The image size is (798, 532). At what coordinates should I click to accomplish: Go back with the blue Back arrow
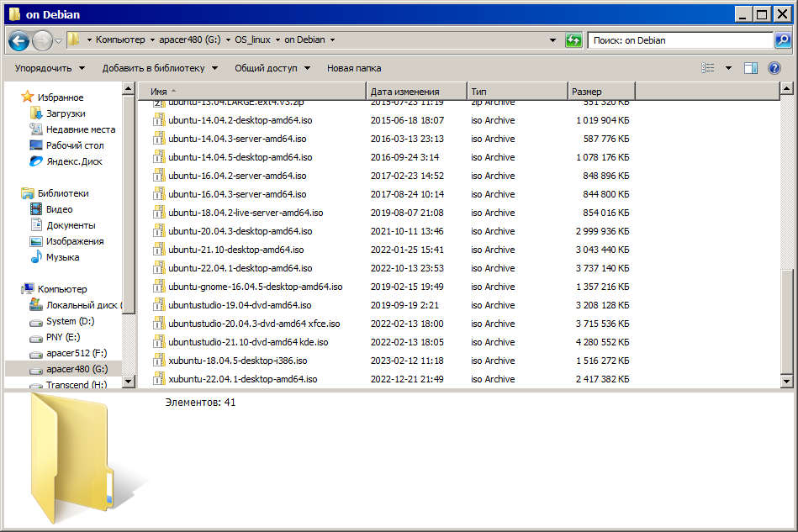coord(18,40)
